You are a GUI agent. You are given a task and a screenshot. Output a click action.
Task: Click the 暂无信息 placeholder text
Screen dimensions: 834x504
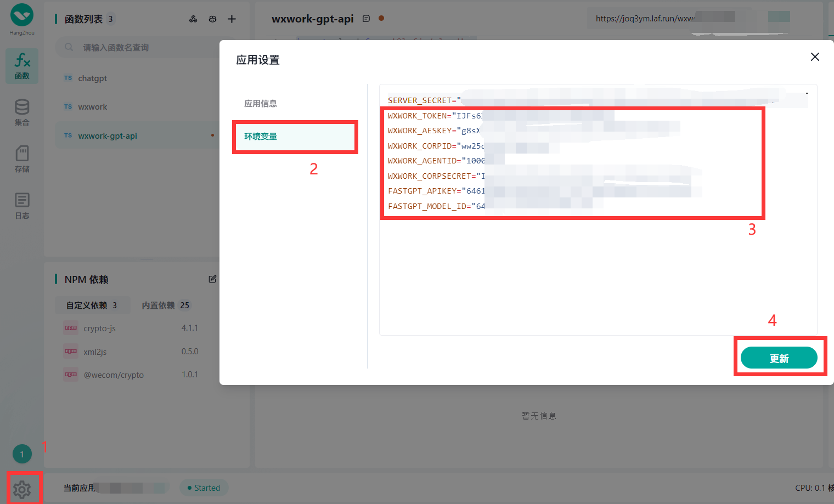539,416
